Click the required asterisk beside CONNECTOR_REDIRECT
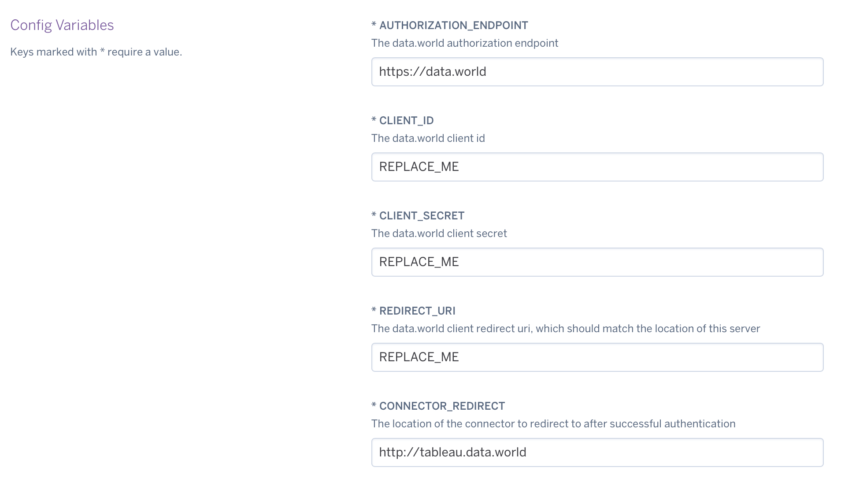The image size is (852, 504). (374, 405)
